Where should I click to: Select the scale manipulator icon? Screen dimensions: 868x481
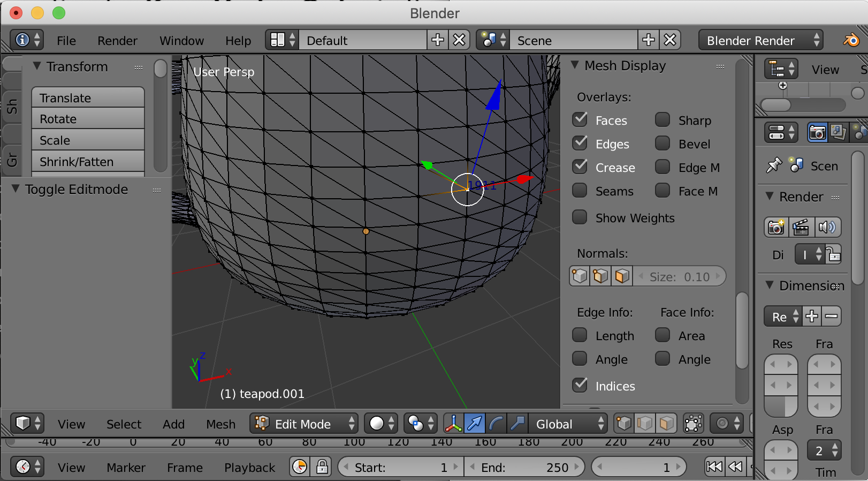[x=517, y=424]
